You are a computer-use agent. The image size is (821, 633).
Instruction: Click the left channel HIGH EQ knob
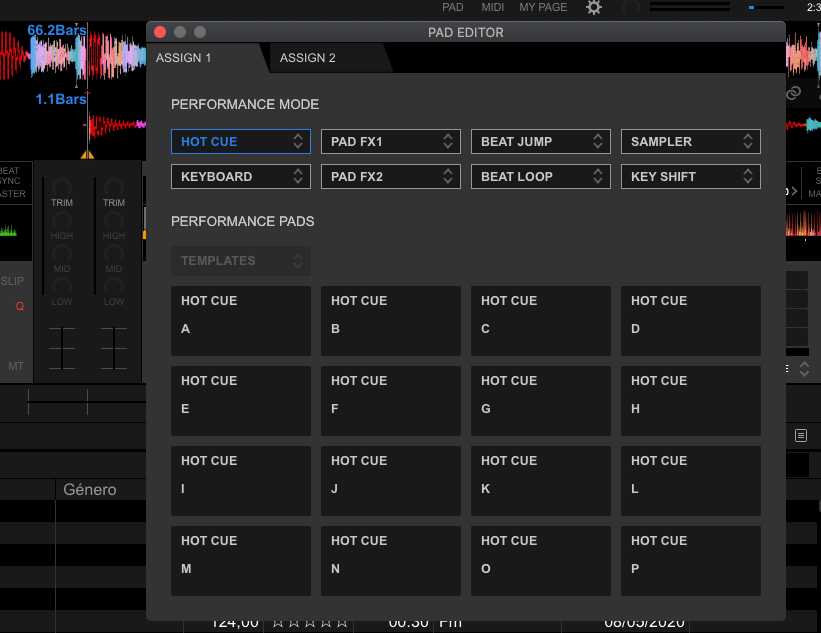coord(62,220)
